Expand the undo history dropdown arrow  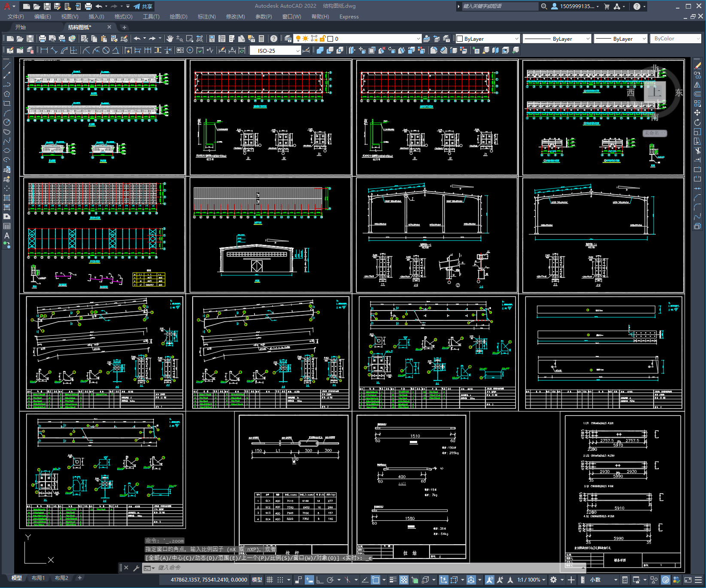tap(145, 39)
